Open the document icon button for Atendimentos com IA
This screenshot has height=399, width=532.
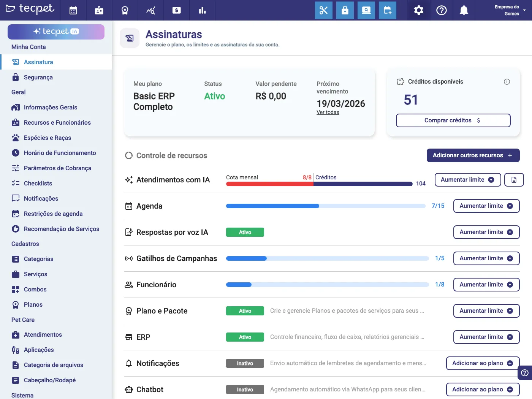pyautogui.click(x=514, y=180)
